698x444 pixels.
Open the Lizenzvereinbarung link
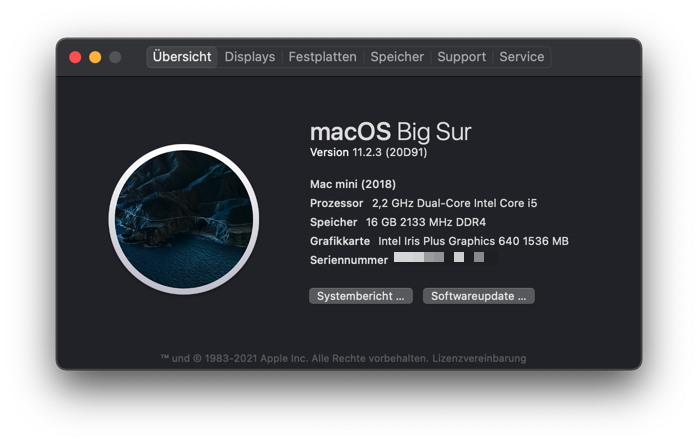(479, 358)
